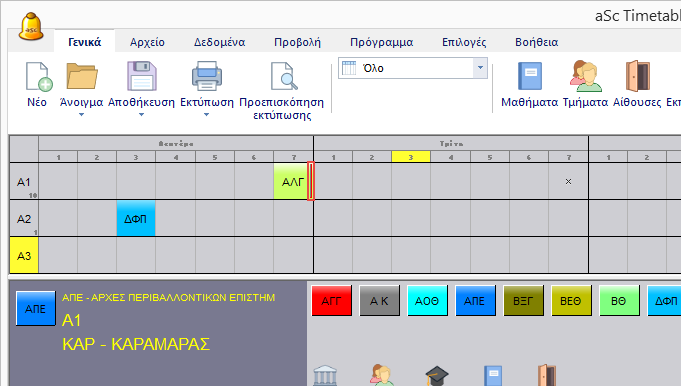Save using the Αποθήκευση floppy icon
This screenshot has height=386, width=681.
pyautogui.click(x=142, y=76)
